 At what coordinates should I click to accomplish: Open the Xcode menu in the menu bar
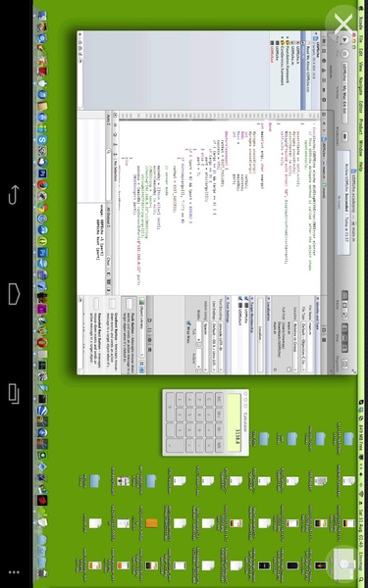[361, 24]
